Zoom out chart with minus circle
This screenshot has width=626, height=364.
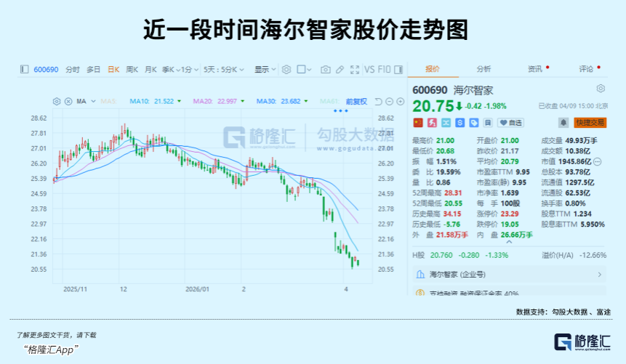(389, 102)
